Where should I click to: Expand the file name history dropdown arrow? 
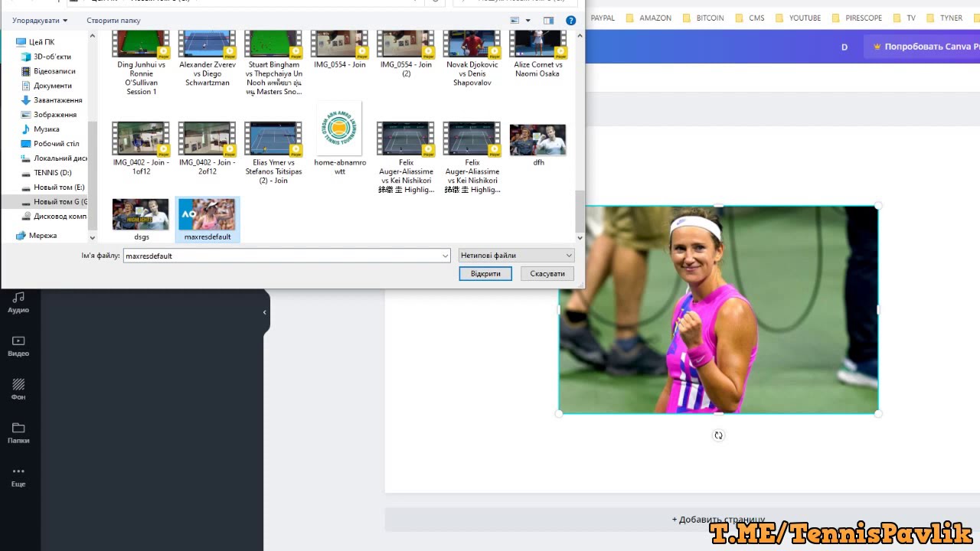445,256
